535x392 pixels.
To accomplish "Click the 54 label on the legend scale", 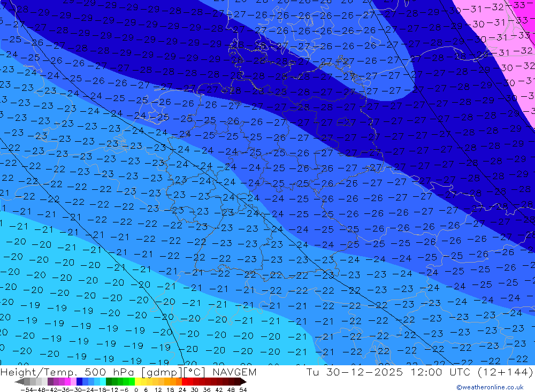I will [x=243, y=390].
